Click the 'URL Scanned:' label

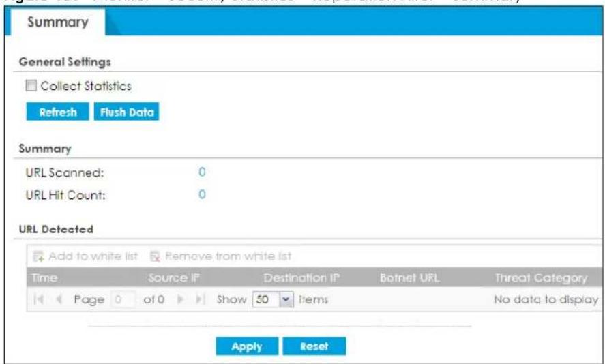65,172
